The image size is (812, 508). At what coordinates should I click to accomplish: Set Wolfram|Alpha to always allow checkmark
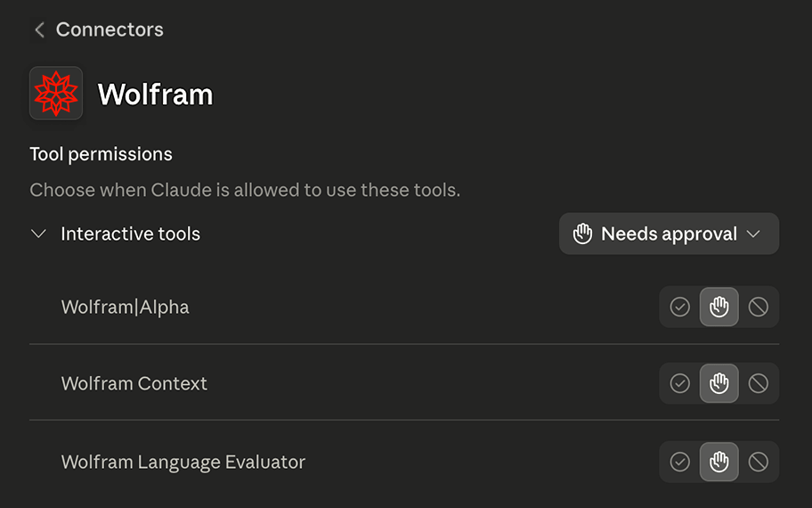pos(679,307)
